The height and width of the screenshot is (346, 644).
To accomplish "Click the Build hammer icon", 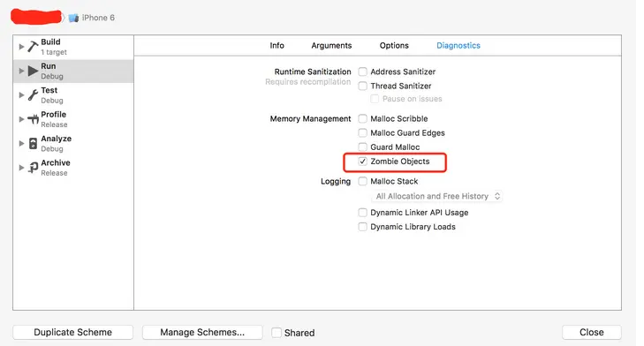I will [33, 47].
